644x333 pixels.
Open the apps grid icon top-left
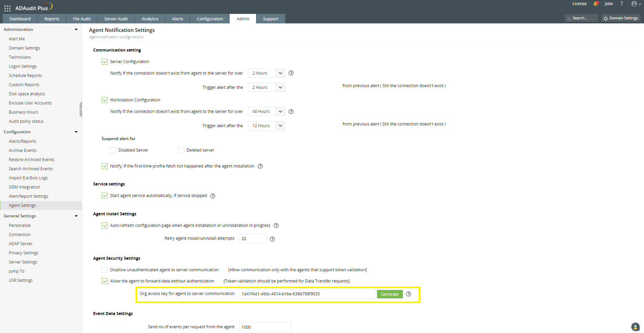tap(7, 8)
